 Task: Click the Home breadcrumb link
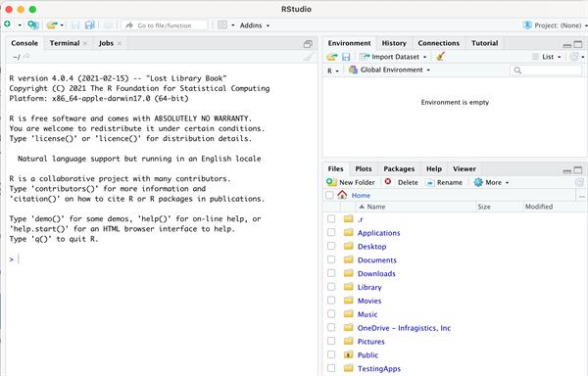click(361, 196)
